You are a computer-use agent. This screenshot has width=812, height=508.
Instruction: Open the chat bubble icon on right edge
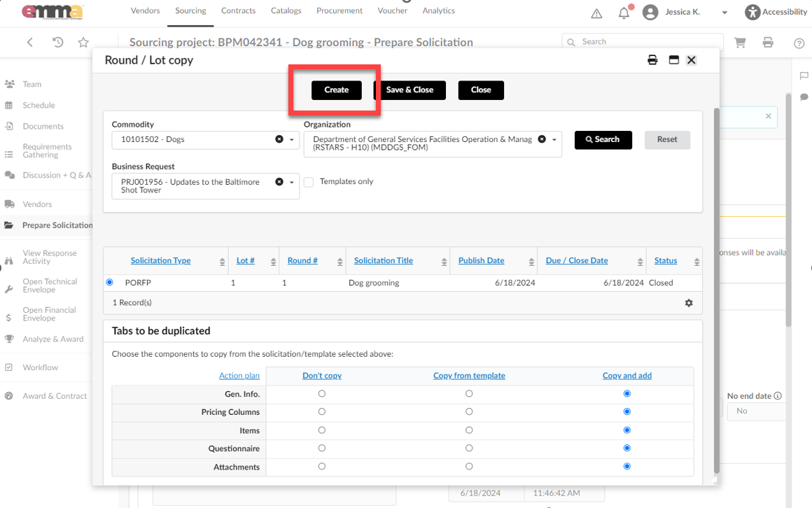804,97
